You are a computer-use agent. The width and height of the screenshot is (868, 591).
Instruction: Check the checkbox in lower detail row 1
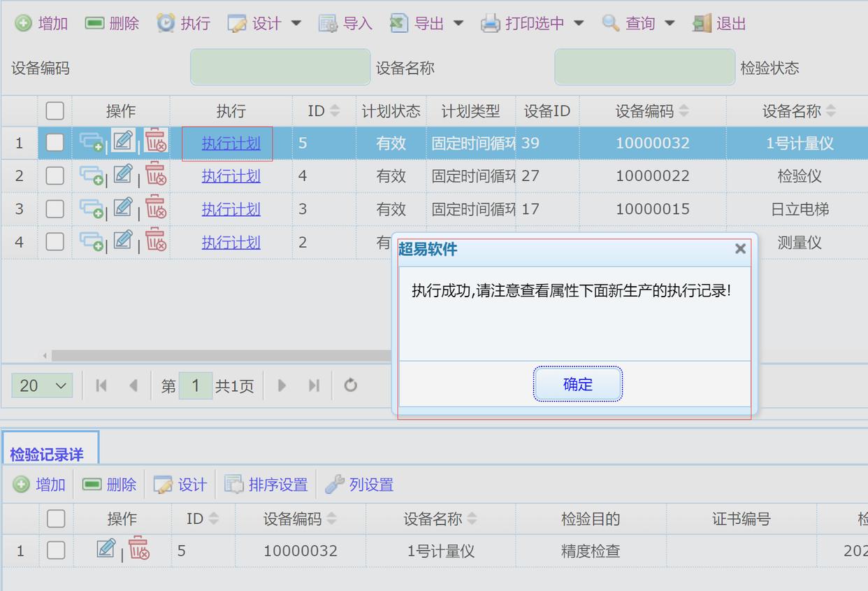point(56,550)
